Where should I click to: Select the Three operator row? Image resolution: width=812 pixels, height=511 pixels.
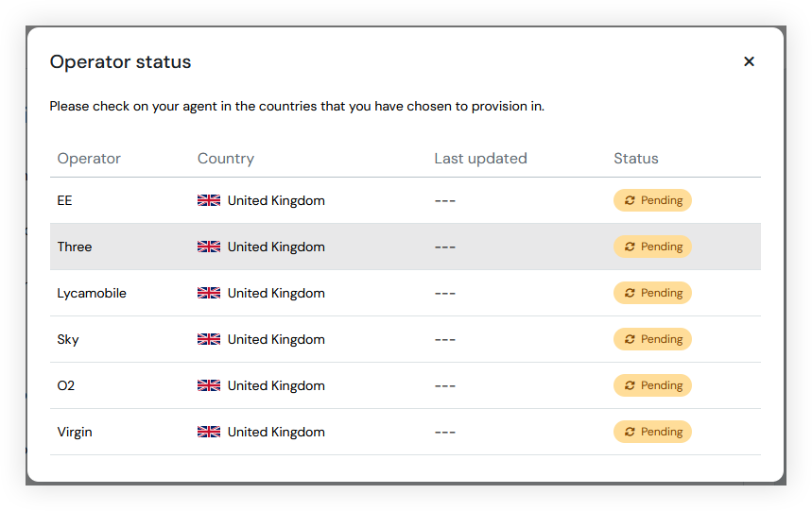pyautogui.click(x=405, y=247)
